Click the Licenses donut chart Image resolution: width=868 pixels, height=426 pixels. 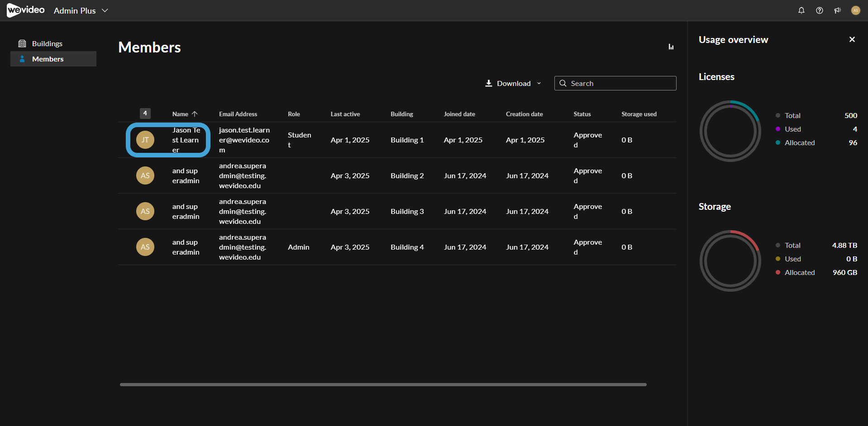[x=730, y=131]
